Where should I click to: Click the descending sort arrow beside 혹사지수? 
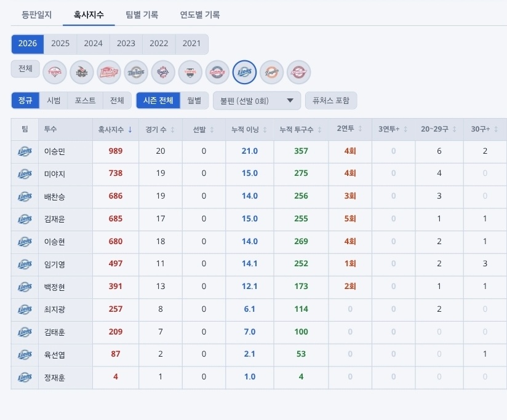pyautogui.click(x=130, y=130)
